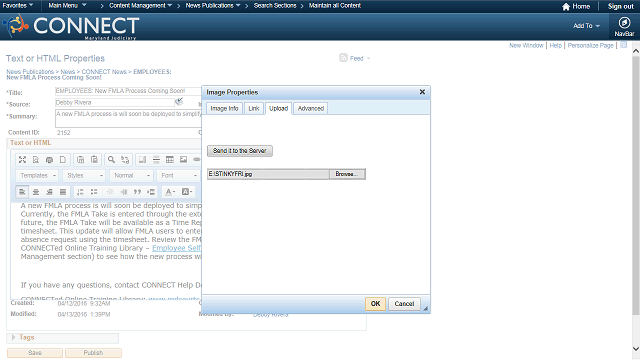The width and height of the screenshot is (640, 360).
Task: Click the Browse button
Action: coord(347,174)
